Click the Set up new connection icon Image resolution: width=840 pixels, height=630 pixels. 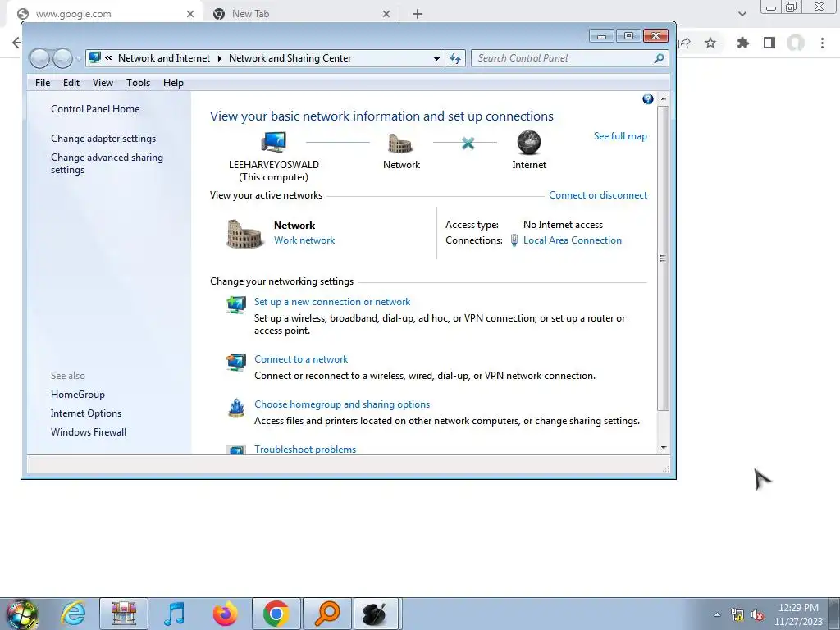pos(236,304)
